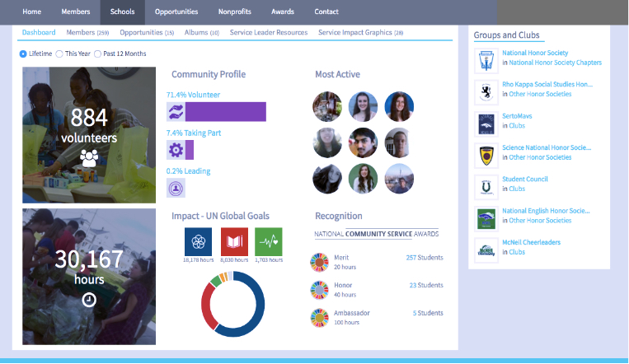
Task: Go to the Awards navigation item
Action: coord(283,12)
